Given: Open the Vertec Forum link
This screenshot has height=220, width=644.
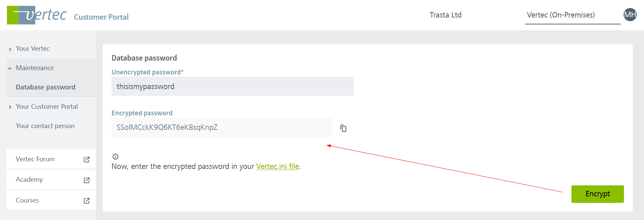Looking at the screenshot, I should [x=35, y=159].
